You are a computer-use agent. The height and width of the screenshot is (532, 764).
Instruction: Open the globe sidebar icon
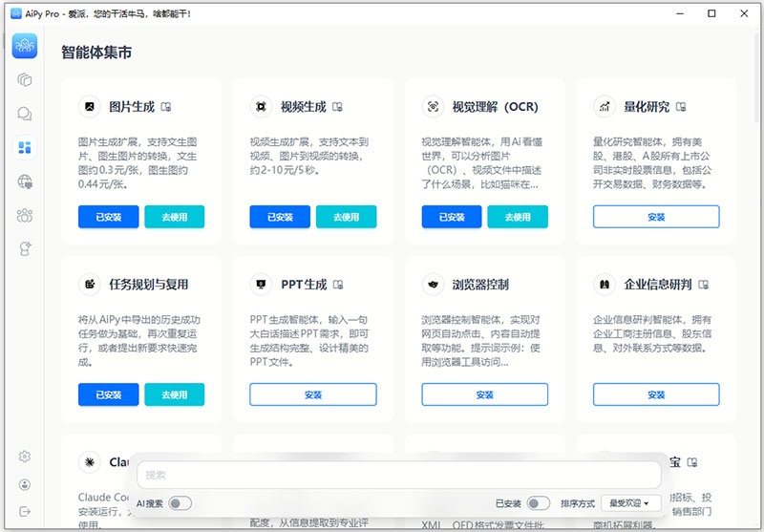(x=25, y=181)
